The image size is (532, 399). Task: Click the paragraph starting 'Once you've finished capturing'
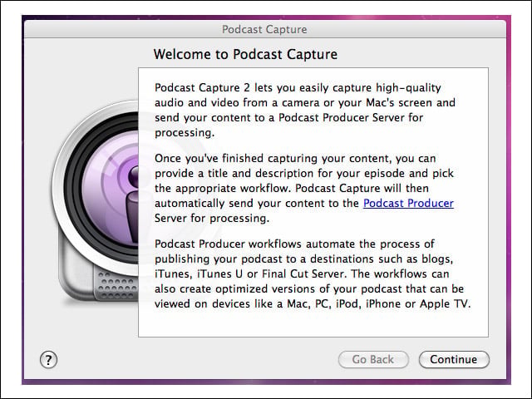click(x=304, y=188)
